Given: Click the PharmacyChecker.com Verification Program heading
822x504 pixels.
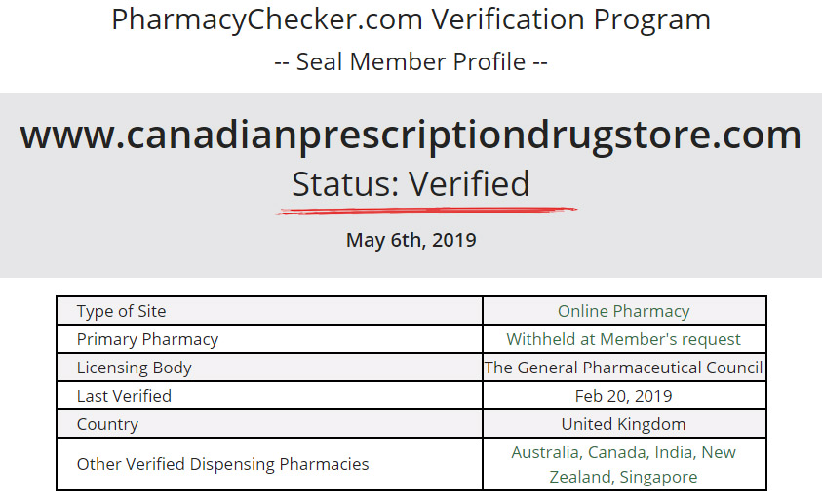Looking at the screenshot, I should pyautogui.click(x=411, y=19).
